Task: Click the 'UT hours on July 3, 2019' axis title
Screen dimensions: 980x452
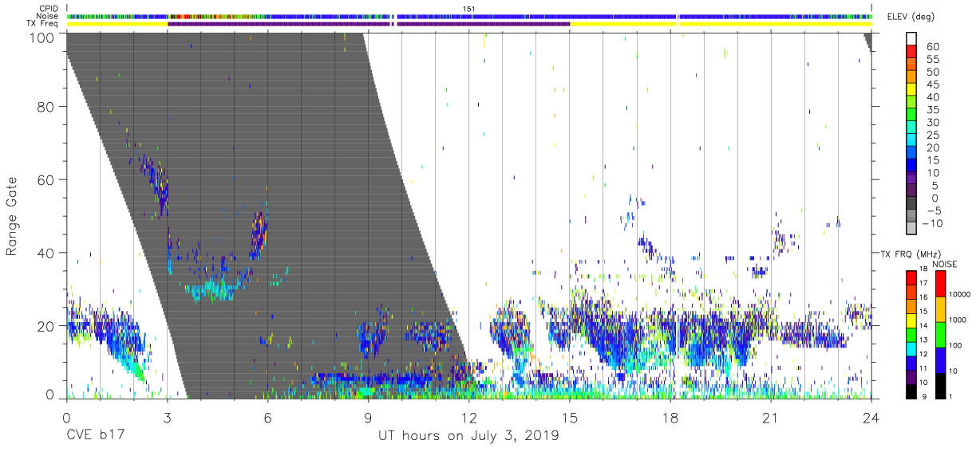Action: pos(468,436)
